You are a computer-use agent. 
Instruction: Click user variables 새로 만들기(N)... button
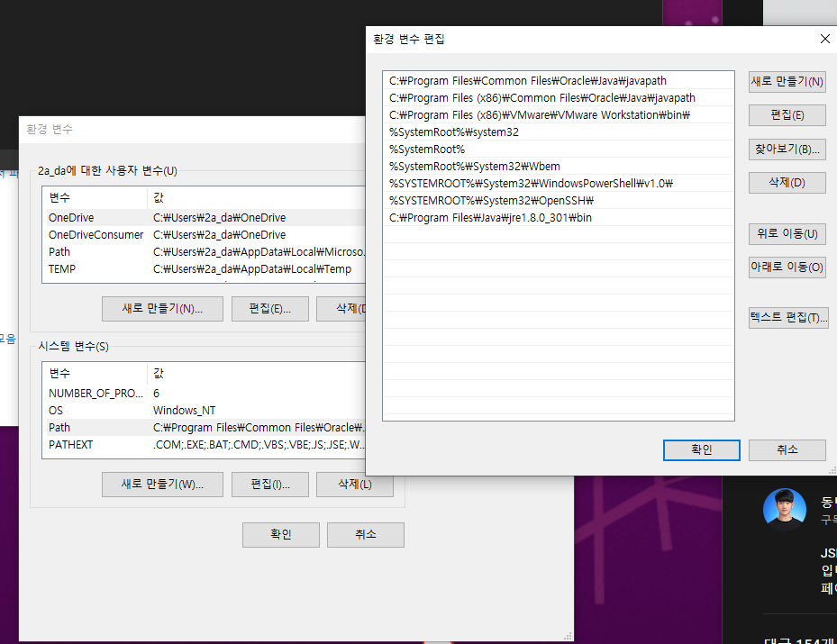coord(162,309)
